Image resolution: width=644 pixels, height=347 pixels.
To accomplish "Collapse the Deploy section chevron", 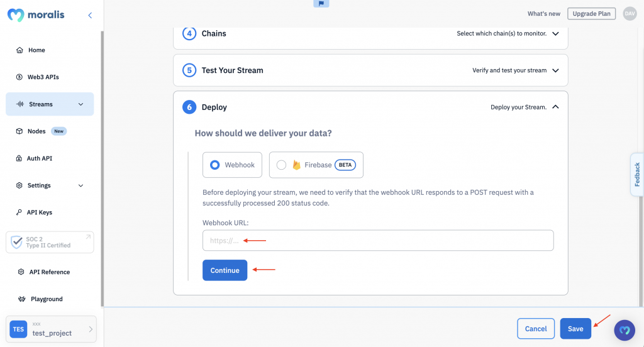I will click(x=555, y=107).
